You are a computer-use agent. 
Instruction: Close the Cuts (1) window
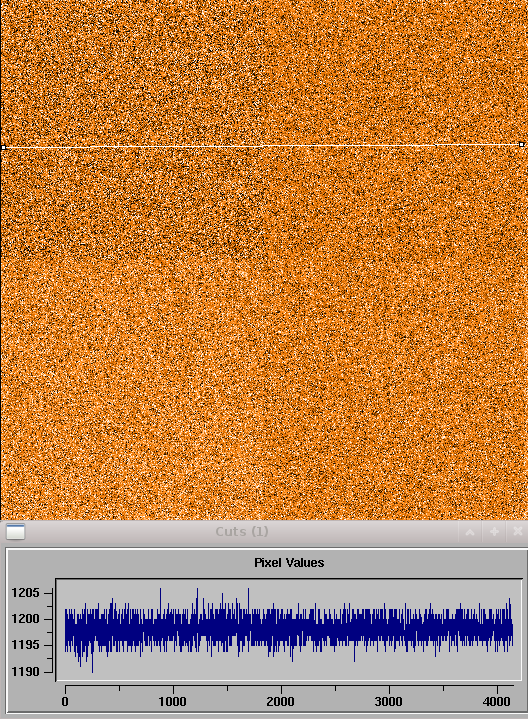point(518,532)
